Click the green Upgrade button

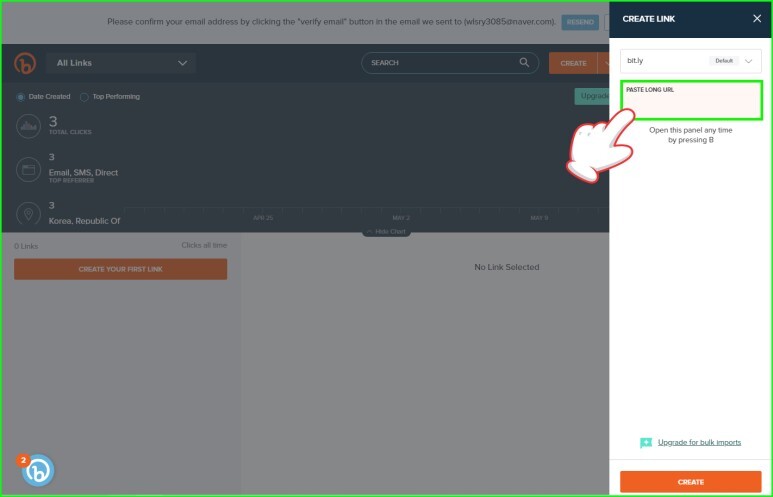coord(592,96)
